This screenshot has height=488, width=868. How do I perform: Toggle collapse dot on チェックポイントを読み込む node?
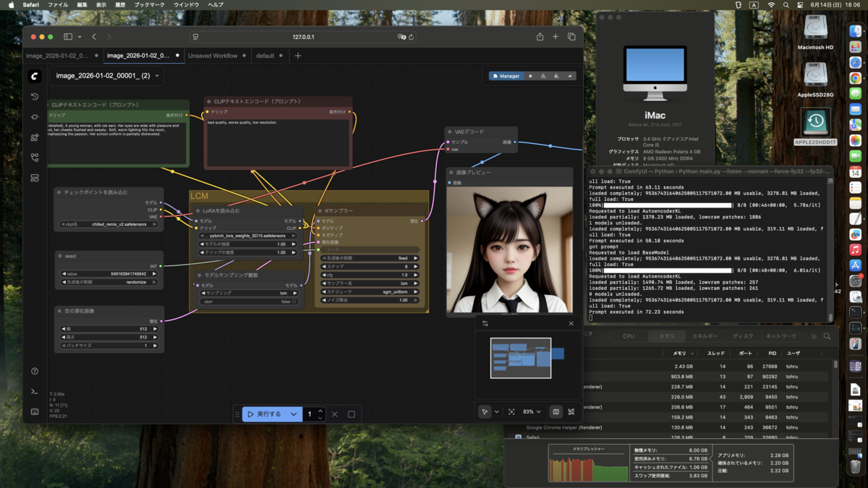60,192
